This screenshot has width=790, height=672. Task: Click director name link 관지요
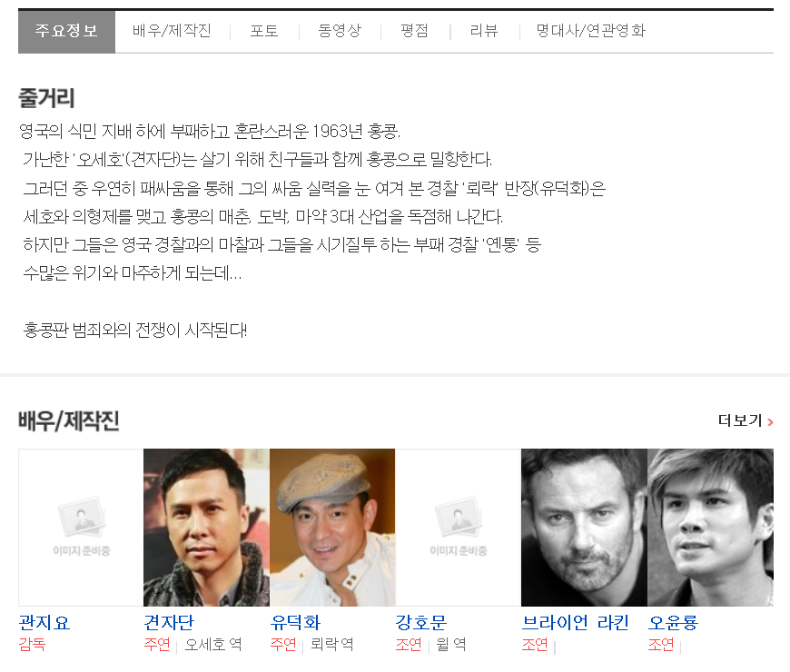[x=44, y=623]
